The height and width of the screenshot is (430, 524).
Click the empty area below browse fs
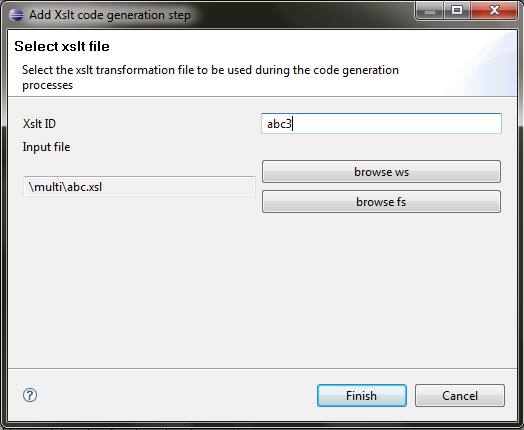pyautogui.click(x=381, y=287)
